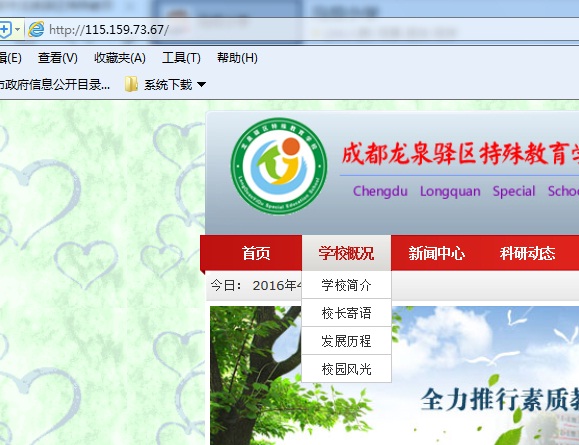Click the address bar URL 115.159.73.67

coord(109,30)
